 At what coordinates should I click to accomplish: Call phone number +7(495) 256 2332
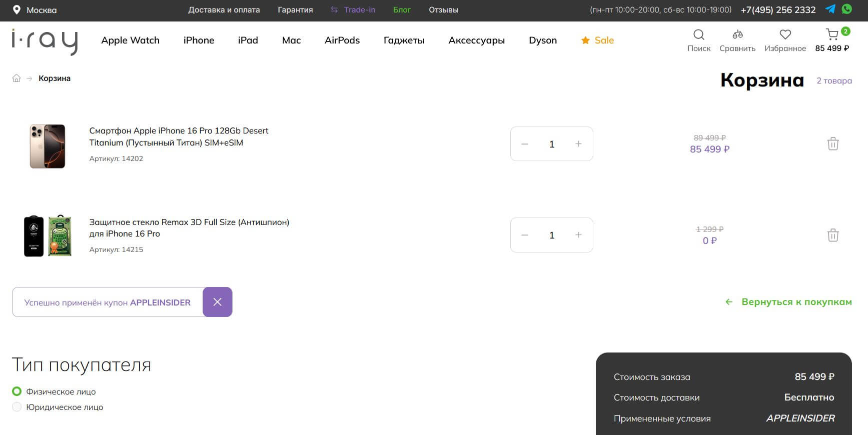click(778, 9)
